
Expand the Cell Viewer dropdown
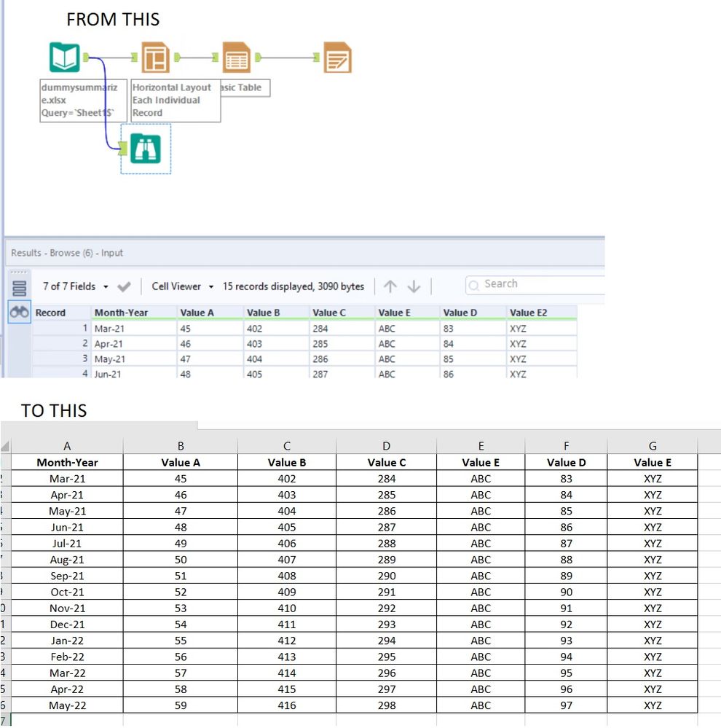click(x=182, y=286)
